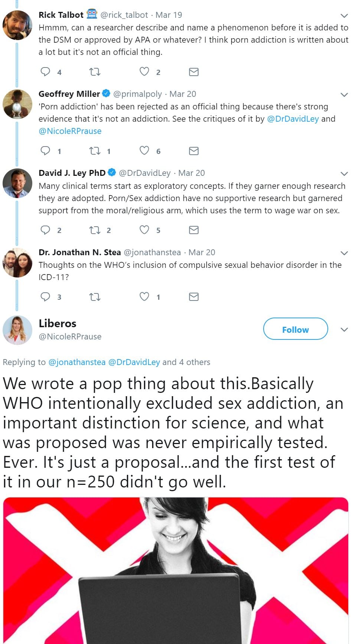Viewport: 359px width, 644px height.
Task: Click @jonathanstea in the Replying to line
Action: [x=77, y=362]
